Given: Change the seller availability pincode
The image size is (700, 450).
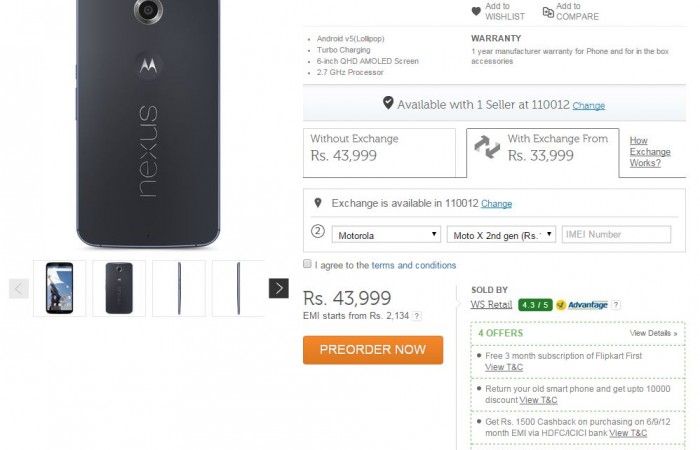Looking at the screenshot, I should tap(588, 106).
